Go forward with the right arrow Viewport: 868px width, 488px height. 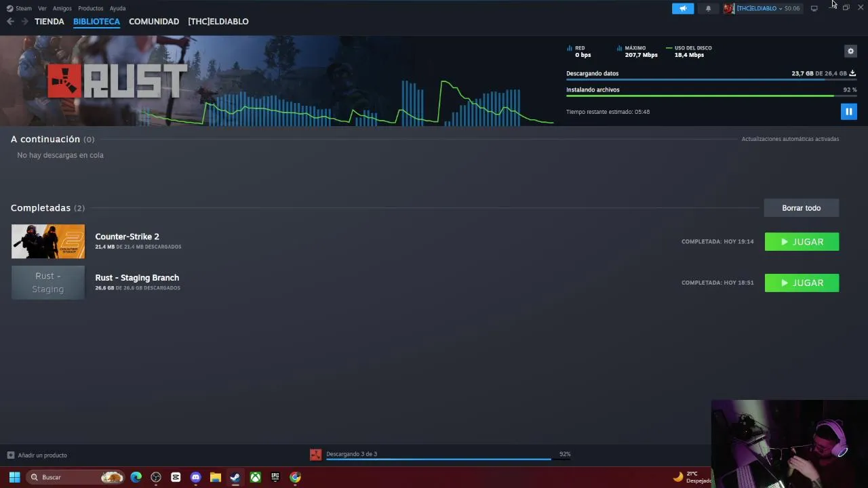(24, 22)
